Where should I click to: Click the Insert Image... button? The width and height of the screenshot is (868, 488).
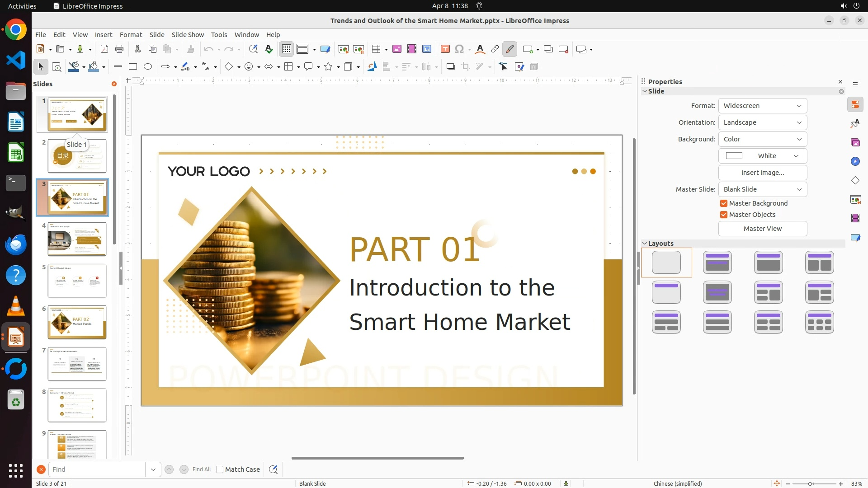tap(762, 173)
